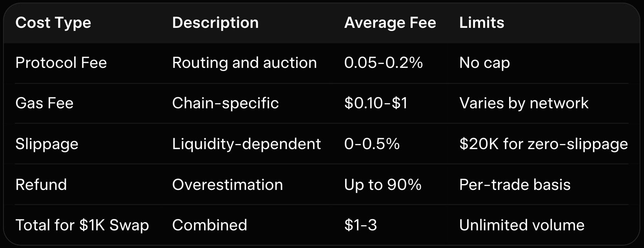
Task: Click the Average Fee column header
Action: (390, 23)
